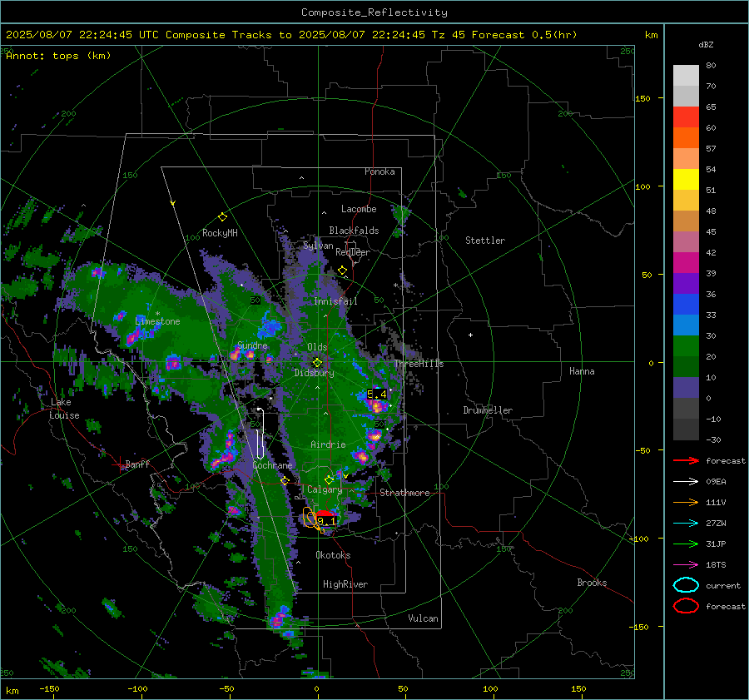The width and height of the screenshot is (749, 700).
Task: Select the red swatch between 65 and 60
Action: (x=686, y=117)
